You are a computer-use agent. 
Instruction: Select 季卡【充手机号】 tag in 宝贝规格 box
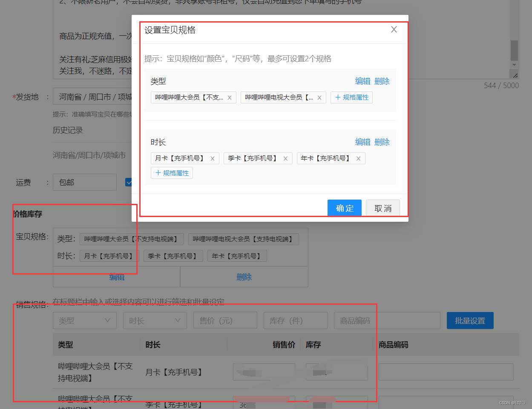coord(173,256)
